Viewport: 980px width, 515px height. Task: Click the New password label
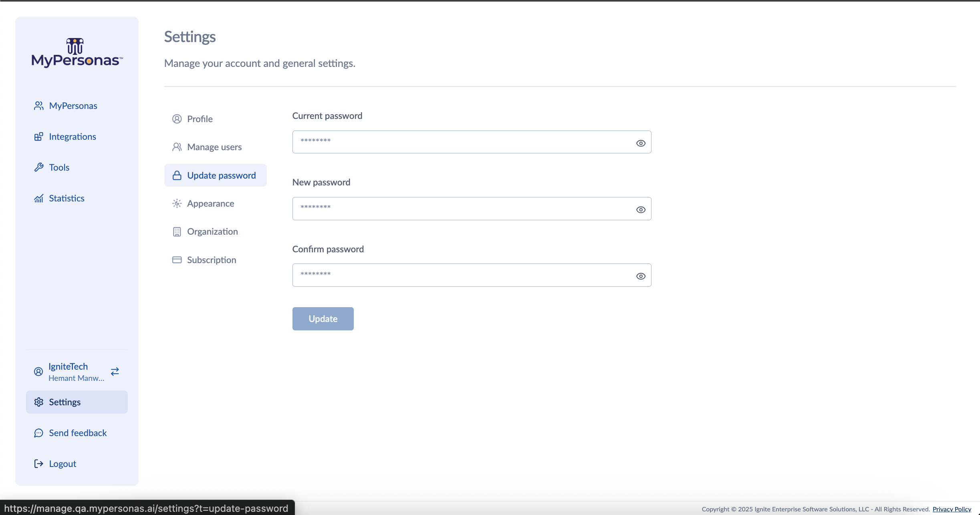(x=321, y=182)
